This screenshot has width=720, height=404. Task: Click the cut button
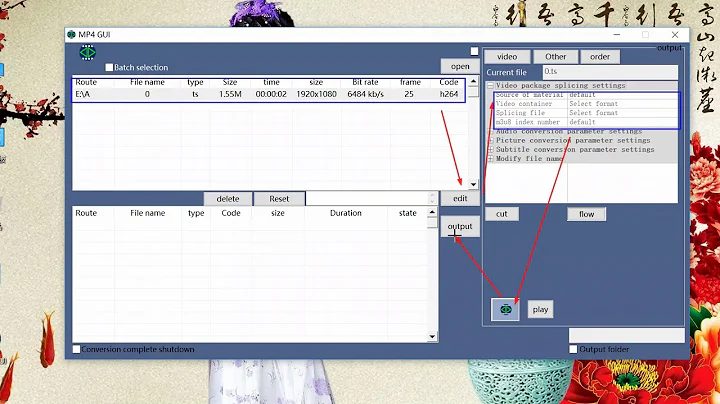(x=502, y=214)
